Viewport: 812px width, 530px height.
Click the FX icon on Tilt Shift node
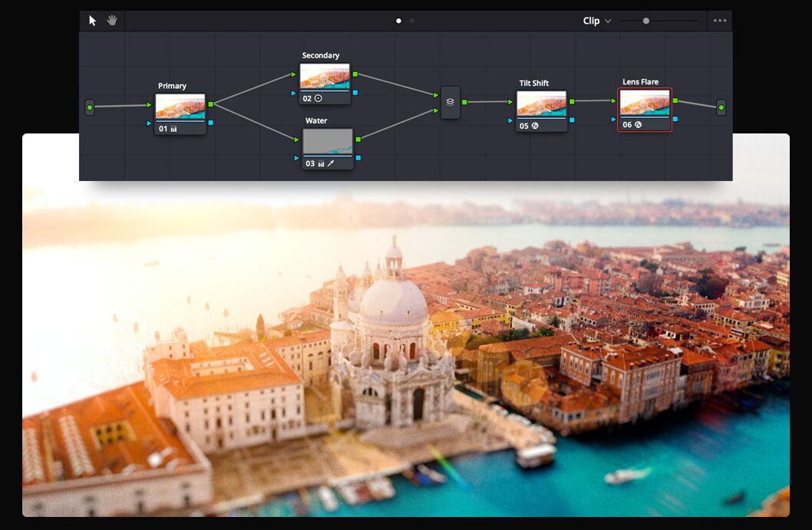coord(535,126)
